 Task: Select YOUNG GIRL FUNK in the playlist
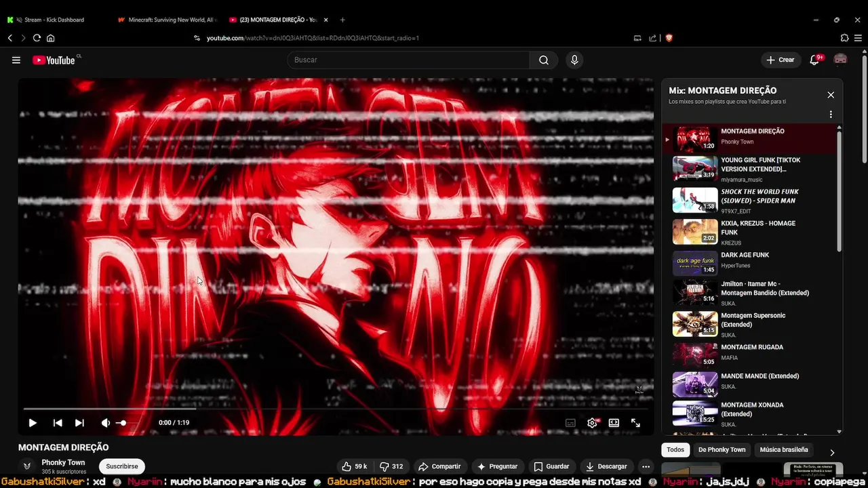click(x=749, y=169)
